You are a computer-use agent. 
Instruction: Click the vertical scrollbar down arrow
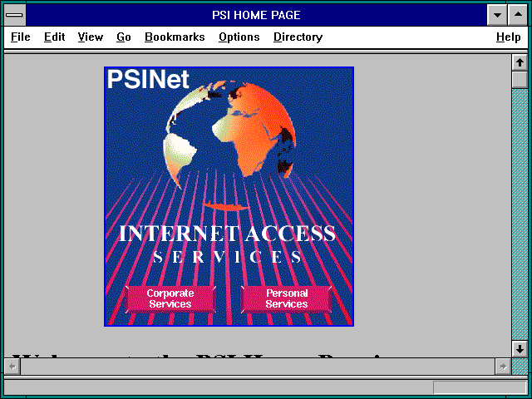coord(520,349)
